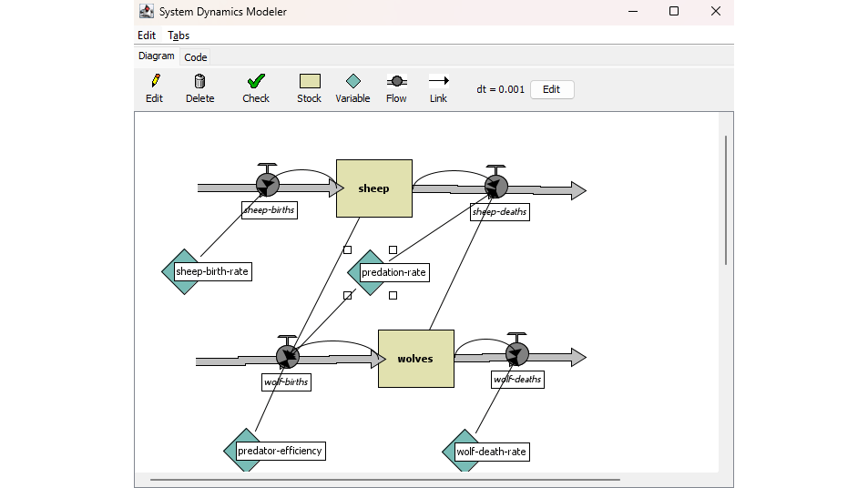Click the Check green checkmark tool
This screenshot has height=488, width=868.
(x=256, y=88)
